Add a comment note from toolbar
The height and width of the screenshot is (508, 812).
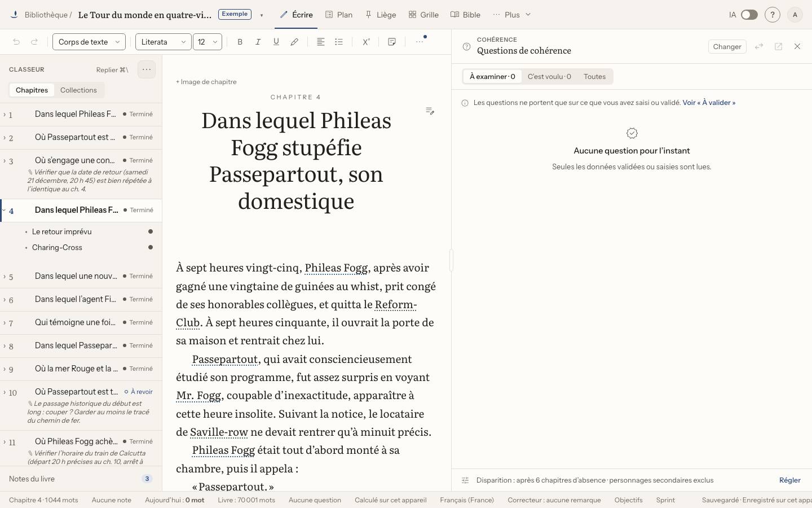[392, 42]
